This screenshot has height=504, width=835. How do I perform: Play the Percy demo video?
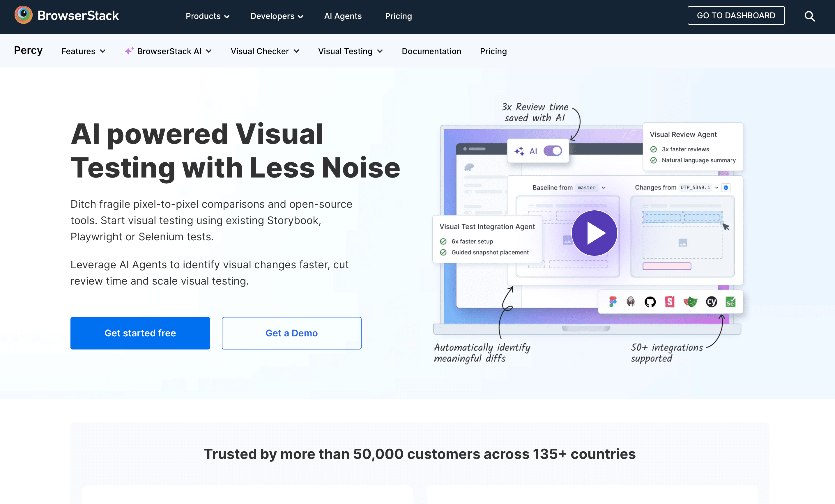click(594, 233)
